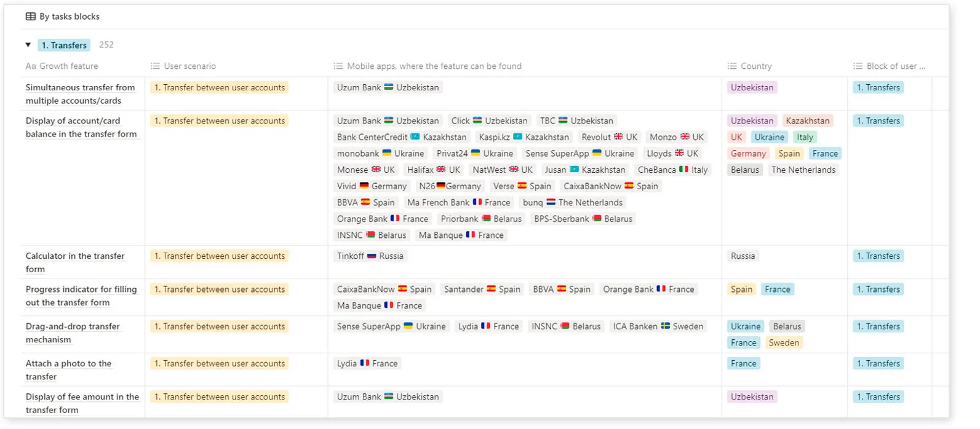Open the By tasks blocks view tab
The image size is (980, 429).
[x=62, y=17]
